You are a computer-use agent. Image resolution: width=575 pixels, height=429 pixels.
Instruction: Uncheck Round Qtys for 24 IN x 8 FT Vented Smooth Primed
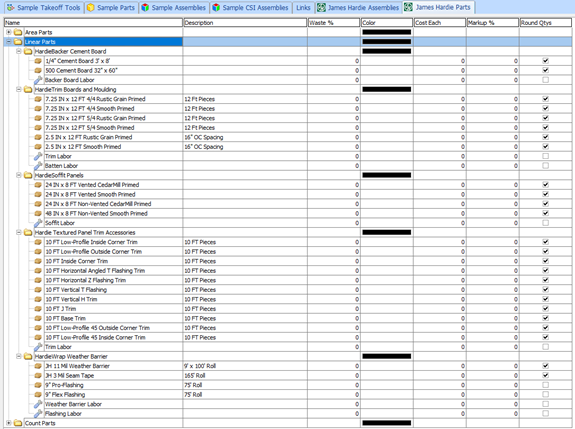pos(545,194)
